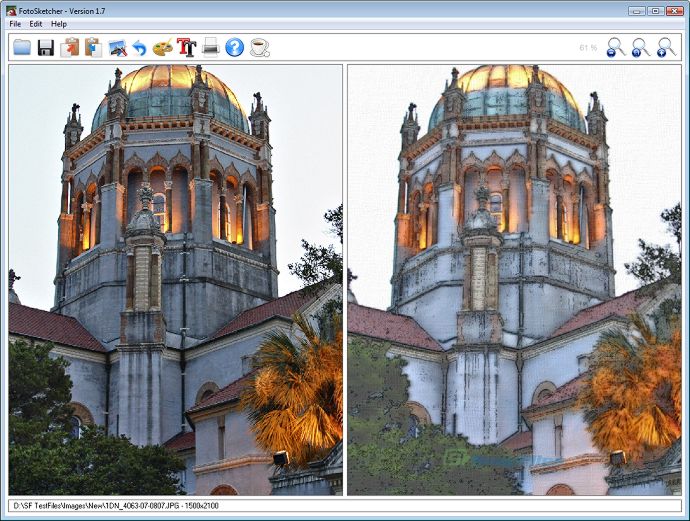Click the sketched result image on right
This screenshot has height=521, width=690.
514,280
